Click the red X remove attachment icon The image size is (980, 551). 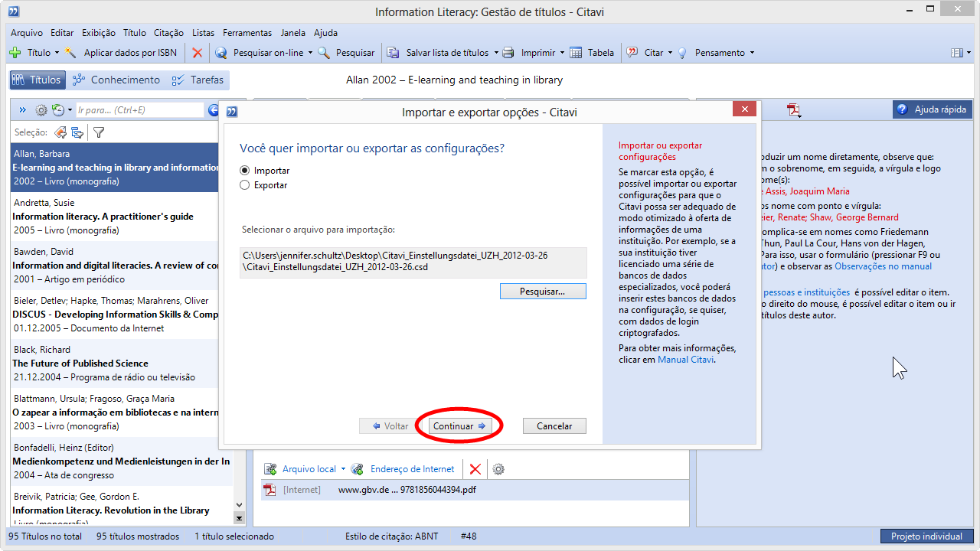475,469
